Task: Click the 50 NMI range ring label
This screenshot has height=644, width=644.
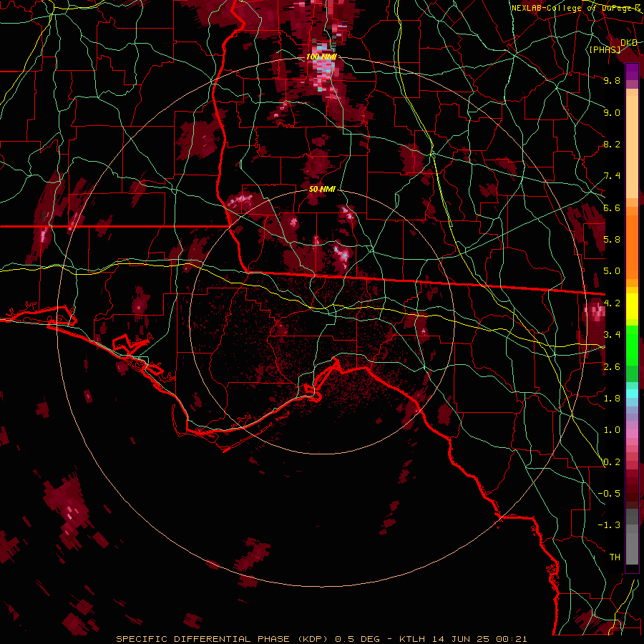Action: (x=322, y=190)
